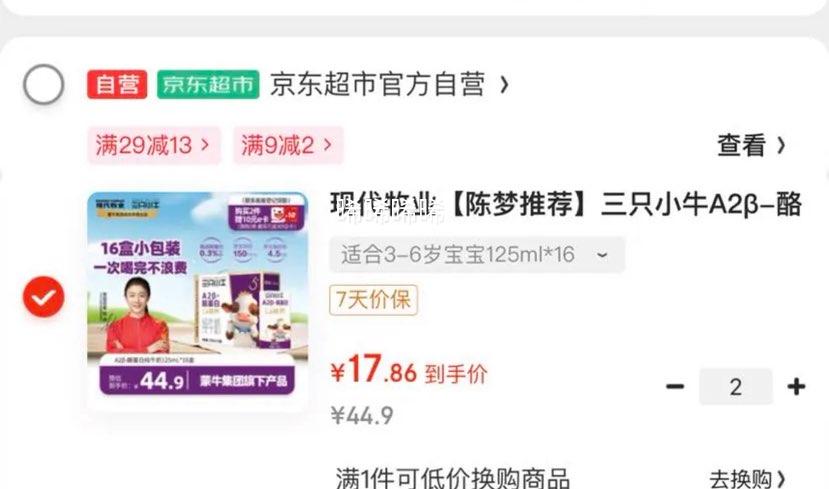Viewport: 829px width, 489px height.
Task: Uncheck the red selected product checkbox
Action: pos(43,297)
